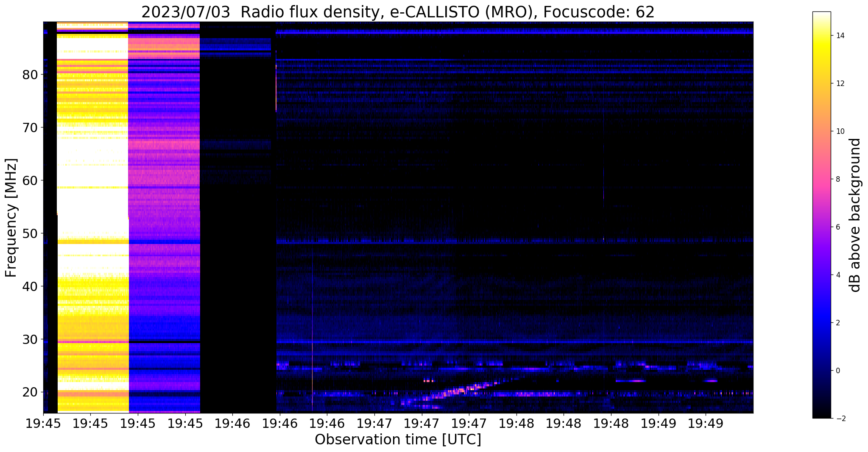
Task: Click the 50 MHz y-axis tick label
Action: (x=30, y=233)
